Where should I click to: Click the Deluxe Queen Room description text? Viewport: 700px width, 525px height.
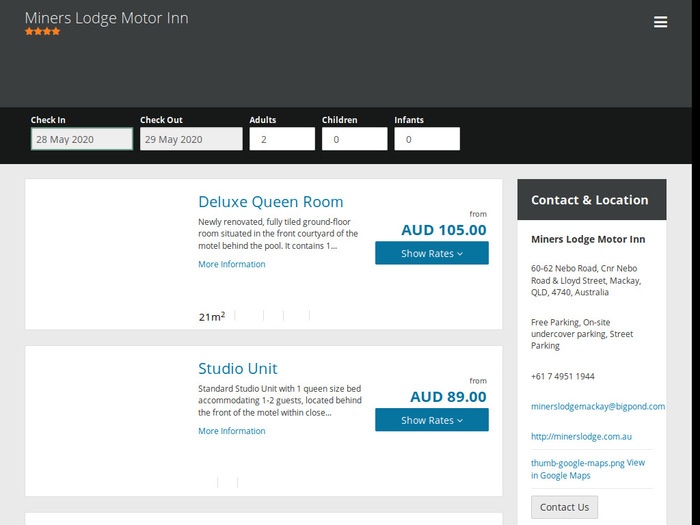(278, 234)
